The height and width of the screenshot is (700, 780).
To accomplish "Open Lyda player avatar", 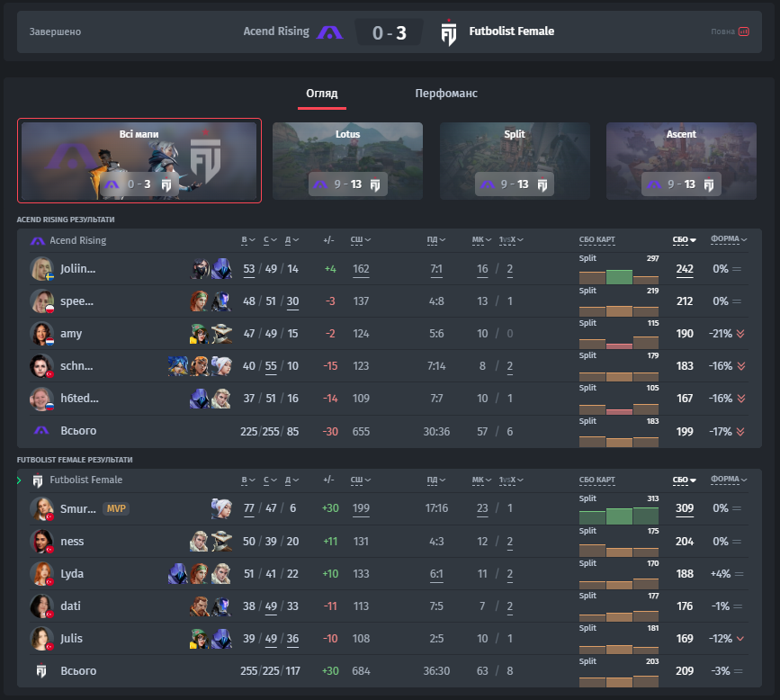I will click(x=41, y=574).
